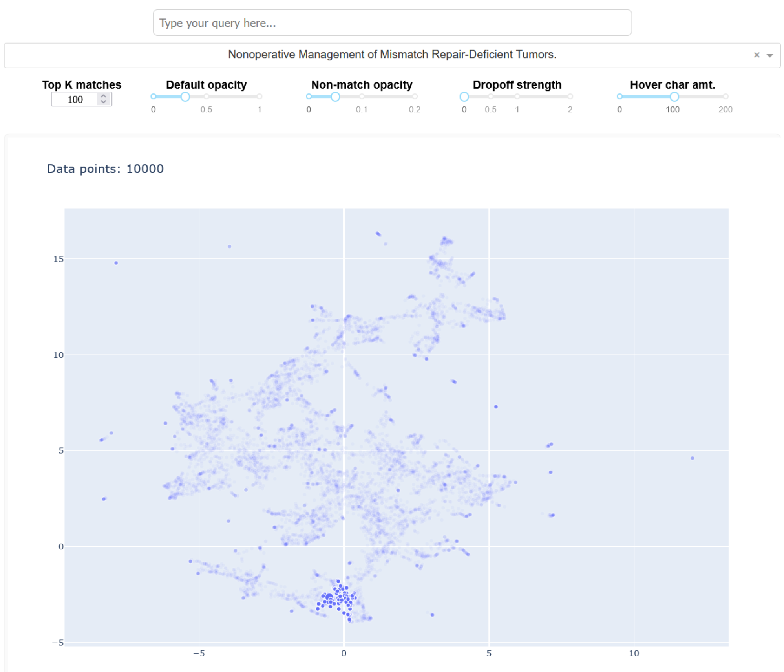This screenshot has width=784, height=672.
Task: Set Non-match opacity to 0.1 mark
Action: point(362,97)
